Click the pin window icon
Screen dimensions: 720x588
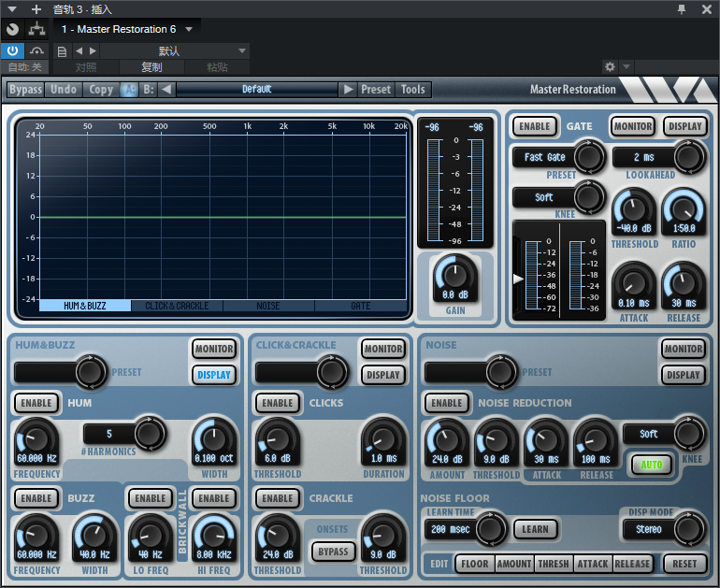(x=682, y=8)
